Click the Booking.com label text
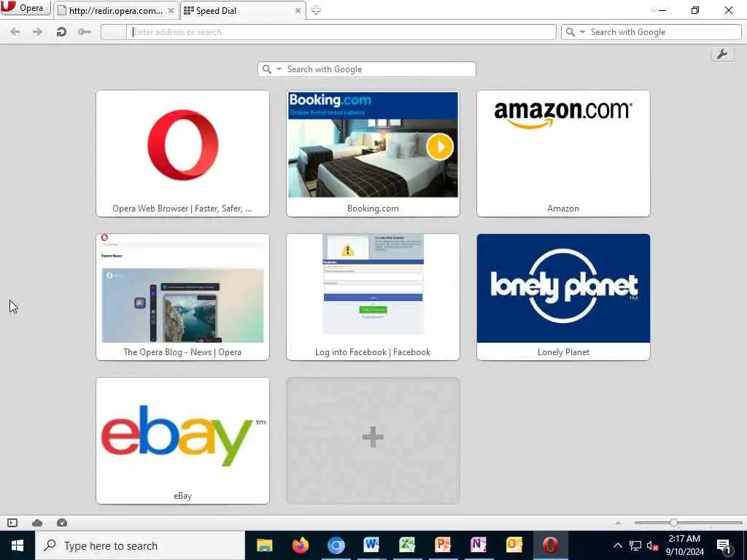Screen dimensions: 747x560 pyautogui.click(x=373, y=209)
